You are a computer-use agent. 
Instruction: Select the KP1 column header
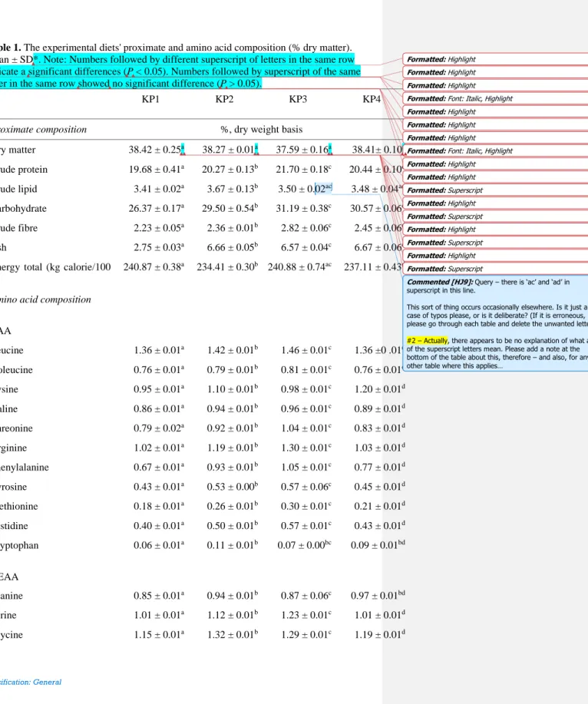[x=150, y=99]
